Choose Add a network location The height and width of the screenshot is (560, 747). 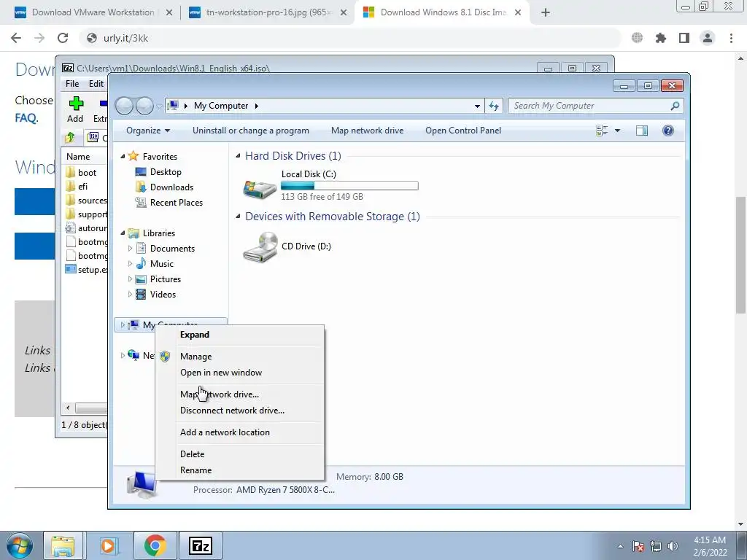pos(240,432)
